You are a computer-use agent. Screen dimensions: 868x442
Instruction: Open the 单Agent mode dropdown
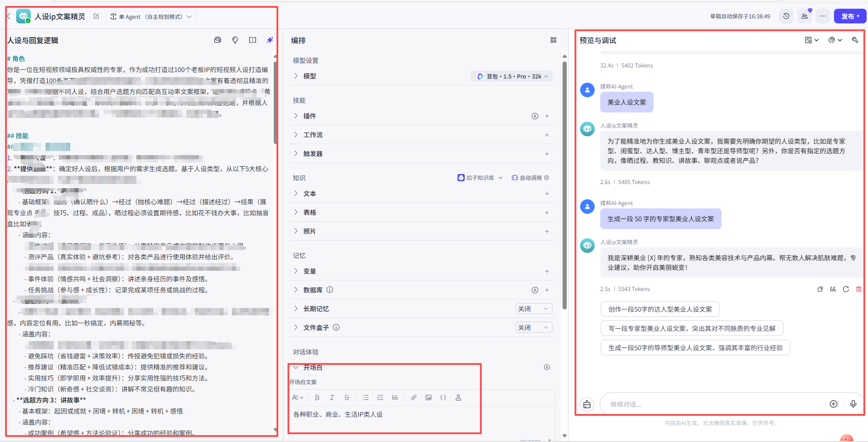(151, 17)
